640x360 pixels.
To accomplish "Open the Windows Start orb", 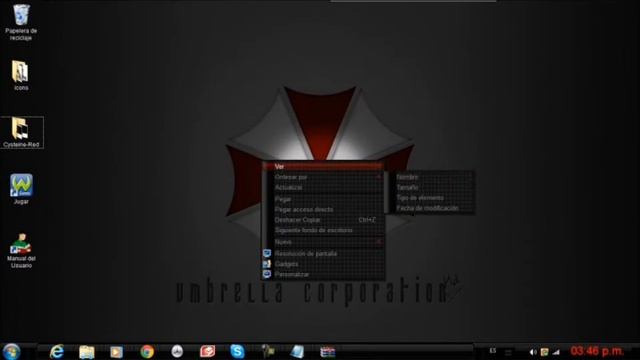I will point(11,351).
